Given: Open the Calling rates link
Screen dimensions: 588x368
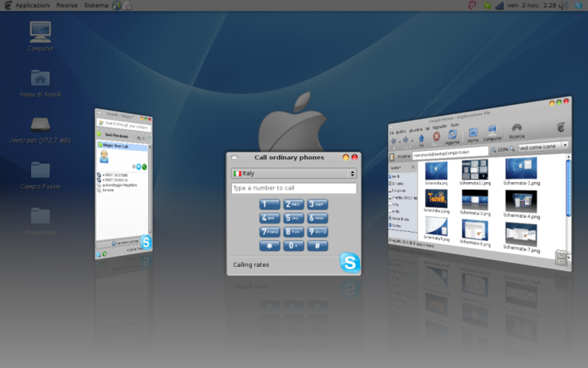Looking at the screenshot, I should 251,265.
